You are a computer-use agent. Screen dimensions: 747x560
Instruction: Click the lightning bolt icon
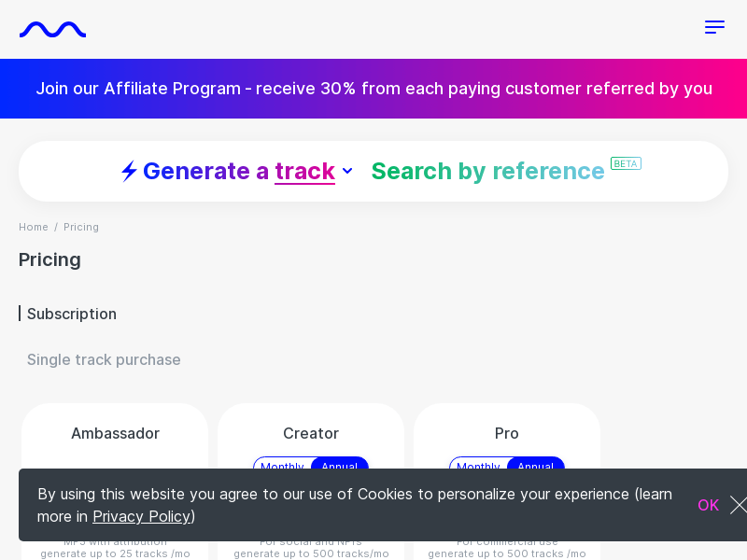click(129, 171)
